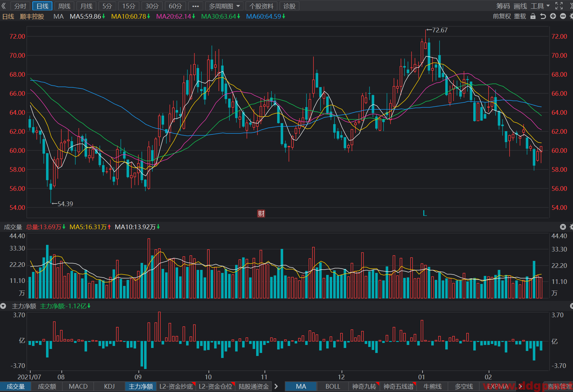The height and width of the screenshot is (392, 573).
Task: Click the unlock padlock icon
Action: (533, 16)
